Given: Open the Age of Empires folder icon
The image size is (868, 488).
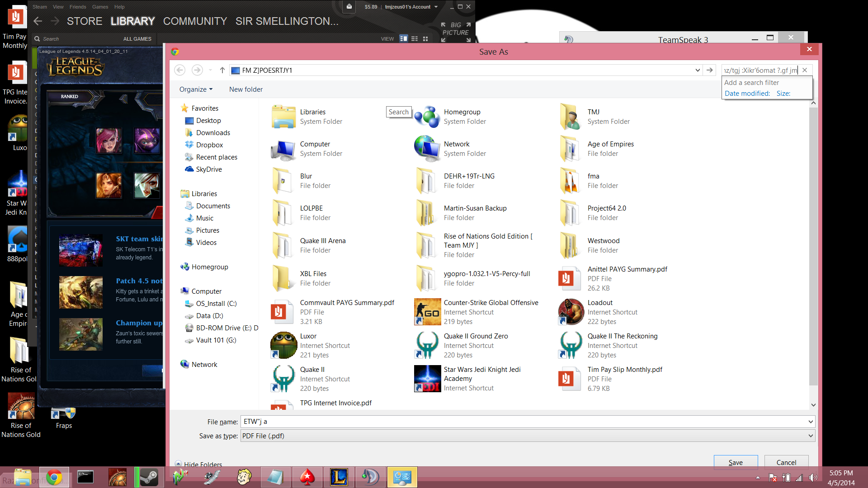Looking at the screenshot, I should (570, 149).
